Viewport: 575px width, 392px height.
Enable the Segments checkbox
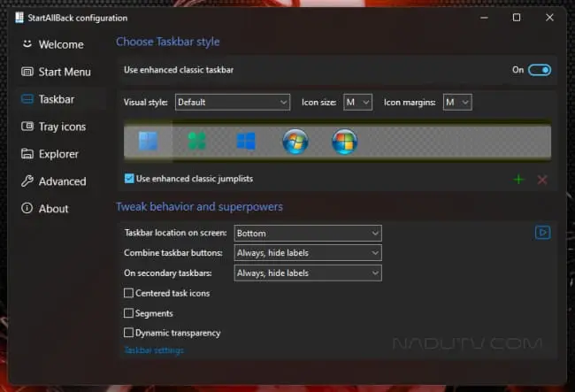pos(128,313)
